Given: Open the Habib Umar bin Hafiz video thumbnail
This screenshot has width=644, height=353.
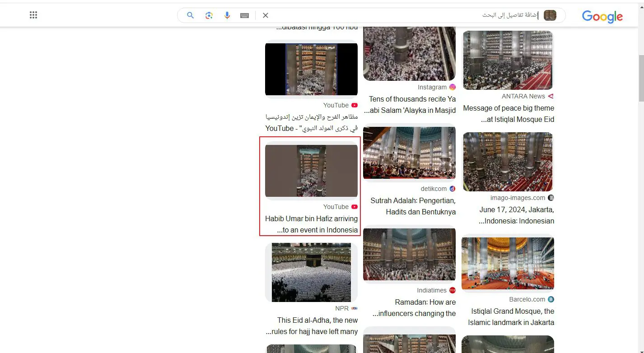Looking at the screenshot, I should (x=311, y=171).
